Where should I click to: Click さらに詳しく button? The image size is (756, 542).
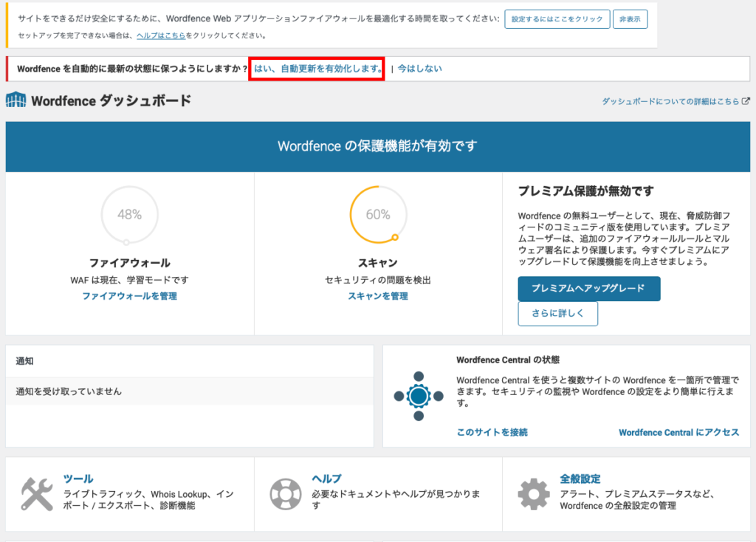(558, 313)
